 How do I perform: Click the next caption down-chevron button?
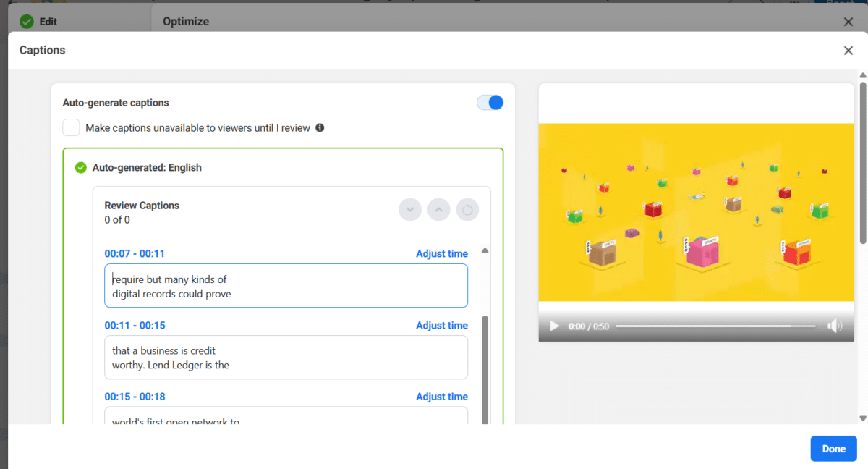pos(410,210)
